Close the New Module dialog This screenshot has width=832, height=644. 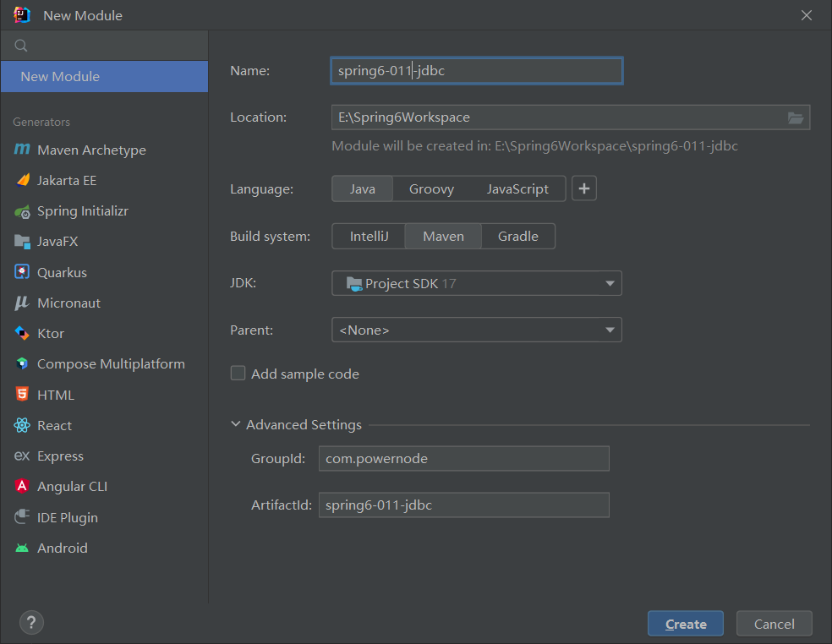coord(807,15)
